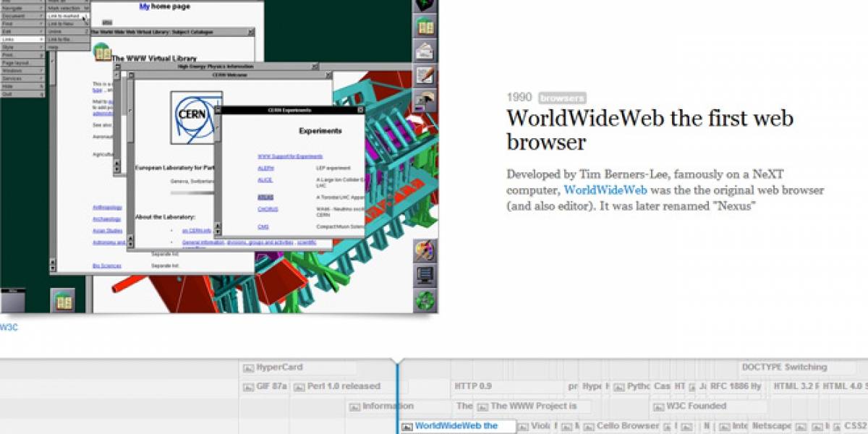Viewport: 868px width, 434px height.
Task: Click the paint palette icon in NeXT dock
Action: pyautogui.click(x=425, y=250)
